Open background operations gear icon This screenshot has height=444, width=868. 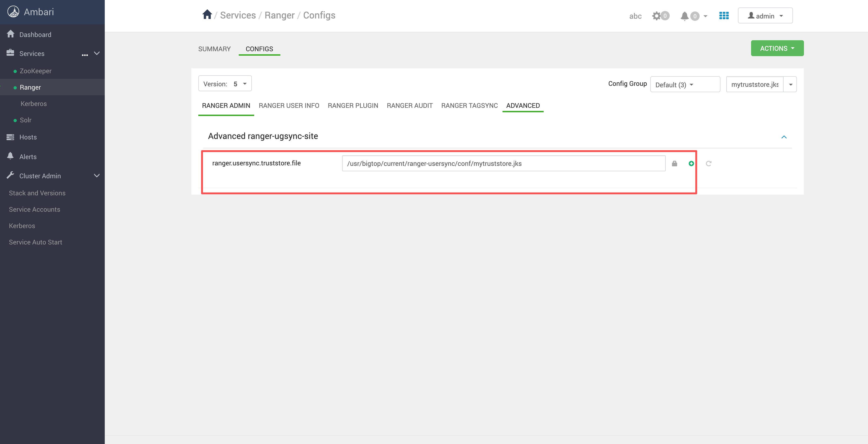tap(656, 16)
